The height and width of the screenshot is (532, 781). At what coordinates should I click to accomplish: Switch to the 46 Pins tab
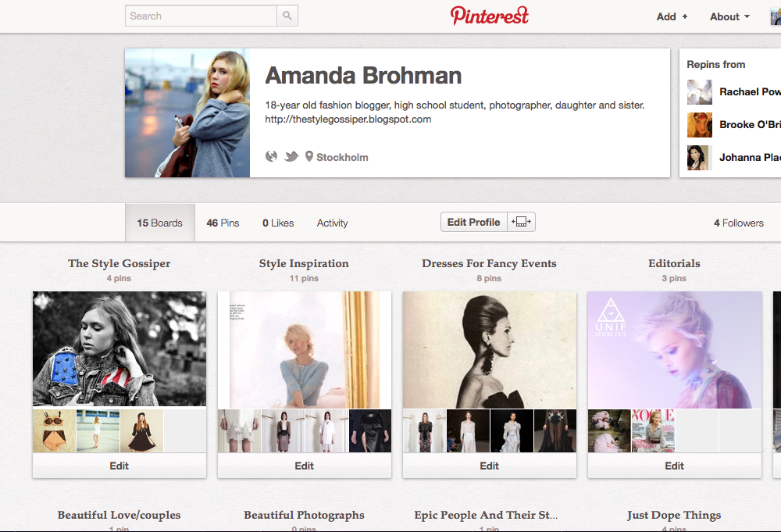tap(223, 223)
